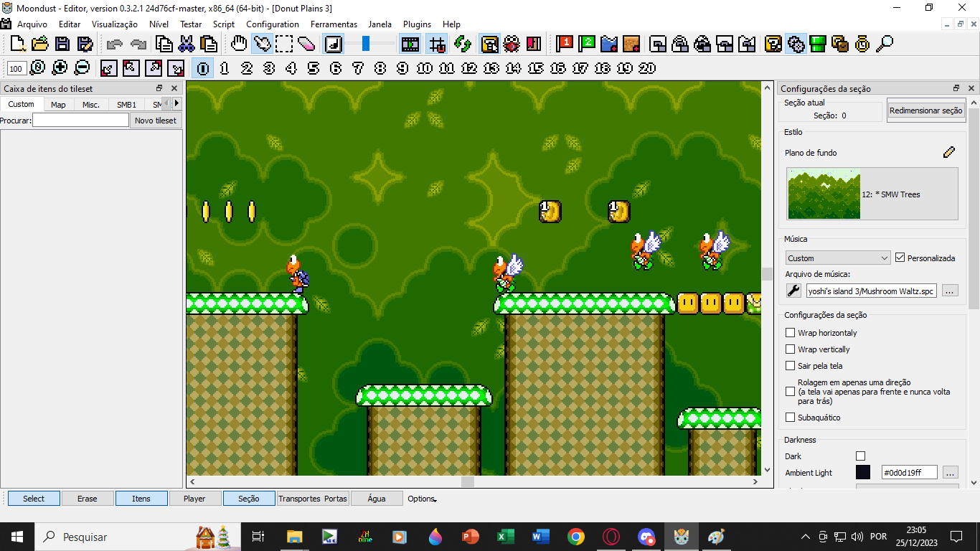
Task: Reset zoom with the magnifier-zero icon
Action: 37,68
